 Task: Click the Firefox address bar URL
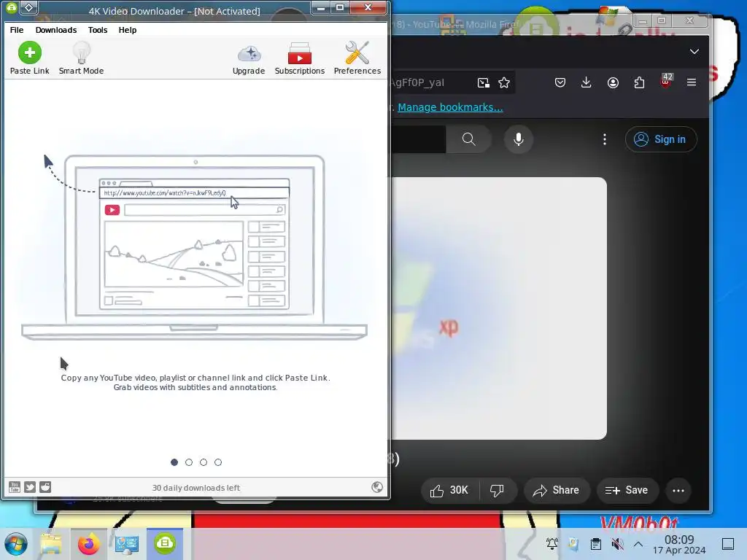coord(418,83)
